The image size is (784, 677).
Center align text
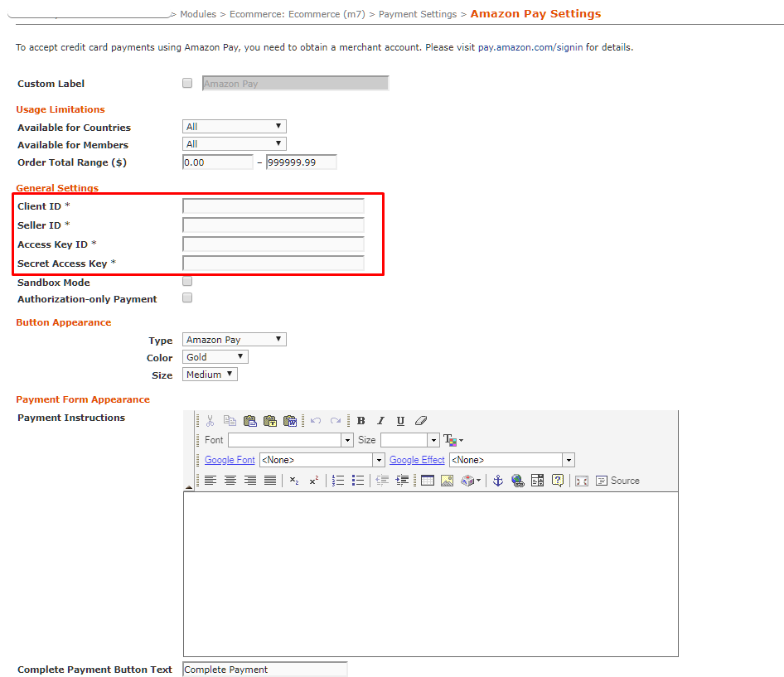coord(230,481)
